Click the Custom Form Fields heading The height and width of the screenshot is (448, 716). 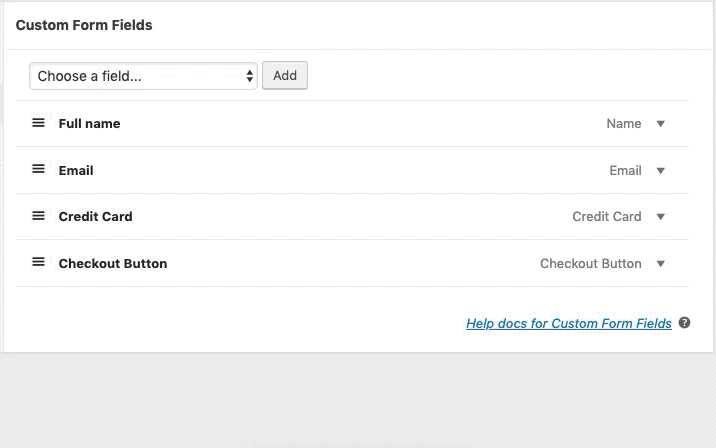84,25
